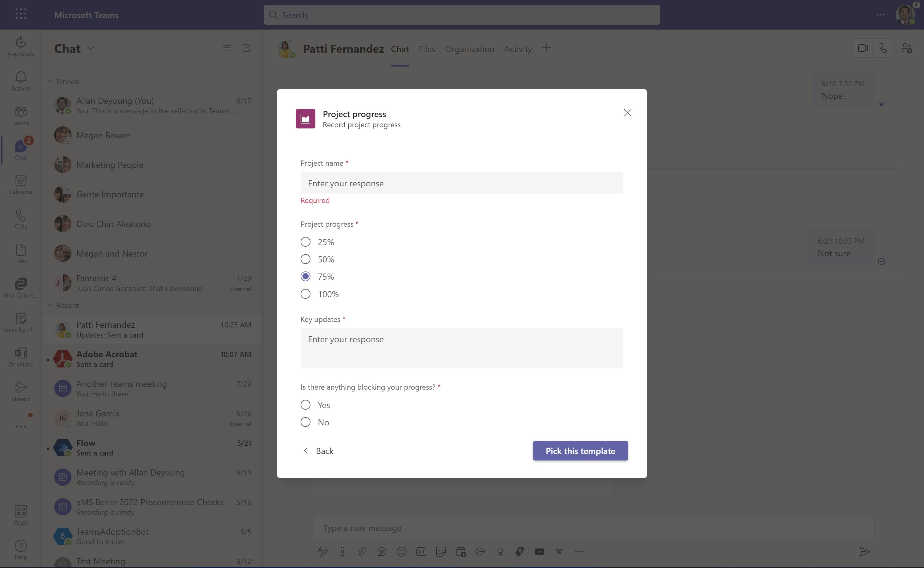Attach a file with the paperclip icon
This screenshot has width=924, height=568.
click(362, 551)
